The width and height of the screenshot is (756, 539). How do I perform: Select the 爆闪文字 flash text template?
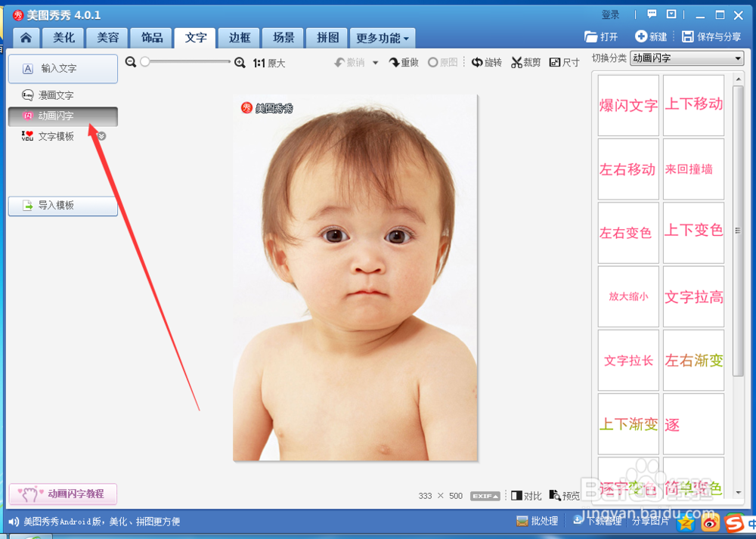tap(628, 105)
